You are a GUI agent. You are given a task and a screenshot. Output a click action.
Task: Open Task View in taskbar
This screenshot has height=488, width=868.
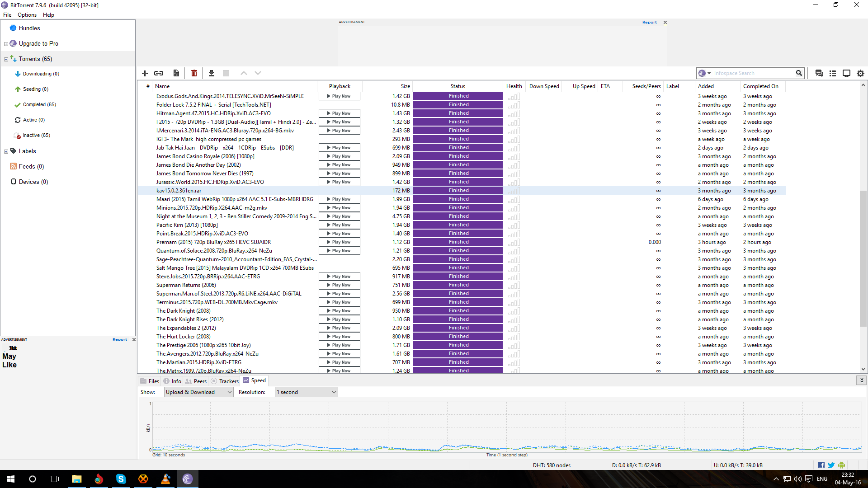coord(54,479)
